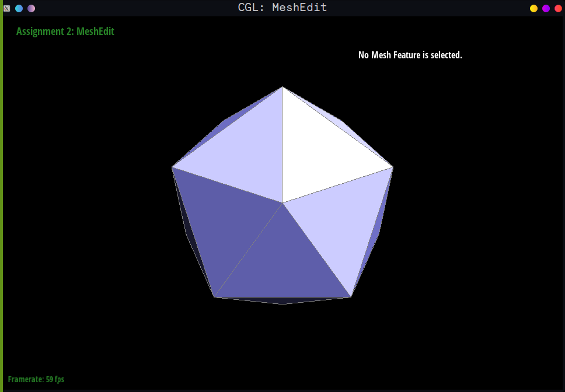
Task: Click the pink circle button beside the blue one
Action: pyautogui.click(x=32, y=8)
